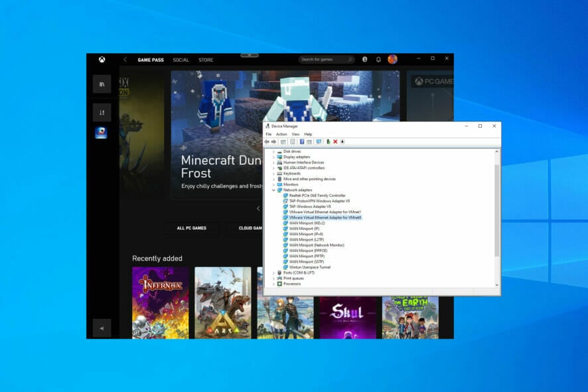Screen dimensions: 588x392
Task: Expand the Display adapters node
Action: click(x=273, y=157)
